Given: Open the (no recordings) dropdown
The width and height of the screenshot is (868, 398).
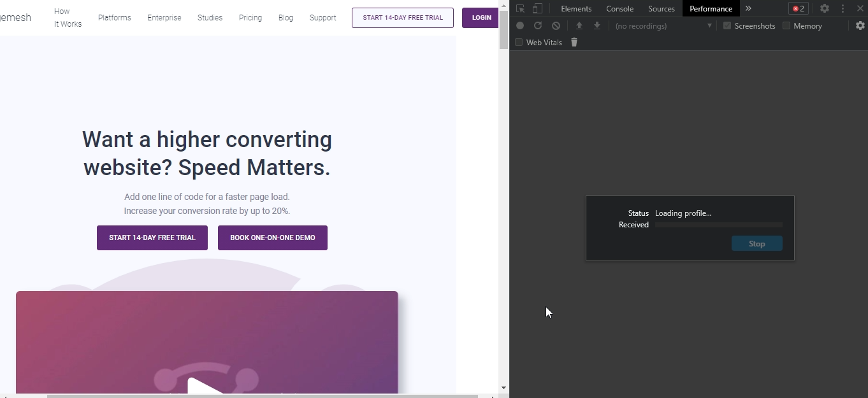Looking at the screenshot, I should pos(663,25).
